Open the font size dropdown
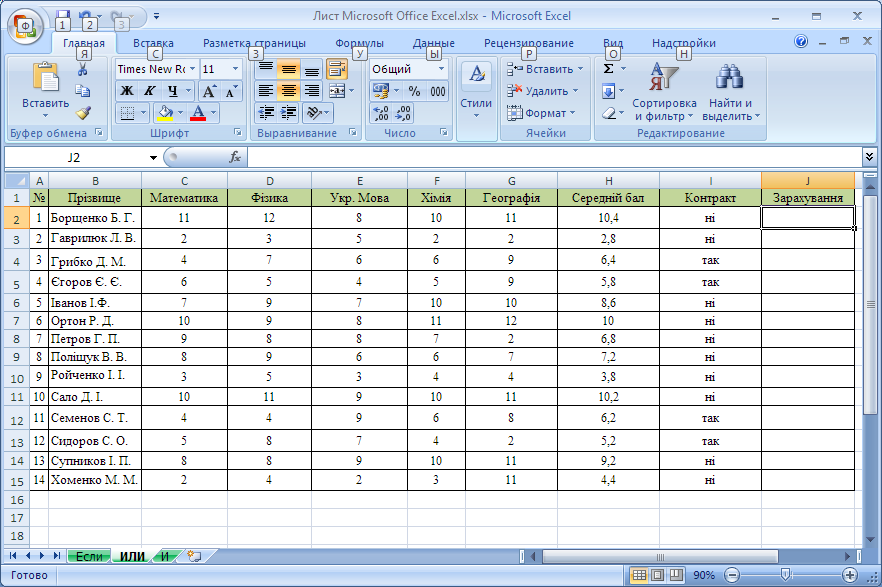The width and height of the screenshot is (882, 587). (x=236, y=69)
